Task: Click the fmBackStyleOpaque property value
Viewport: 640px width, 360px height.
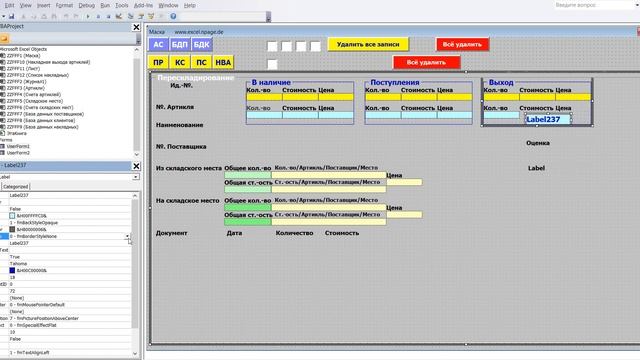Action: (33, 222)
